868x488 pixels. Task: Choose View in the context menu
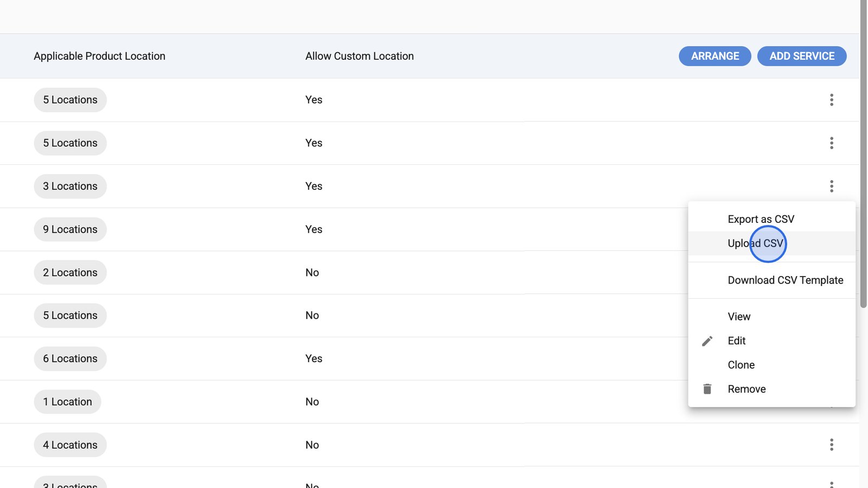pos(739,317)
